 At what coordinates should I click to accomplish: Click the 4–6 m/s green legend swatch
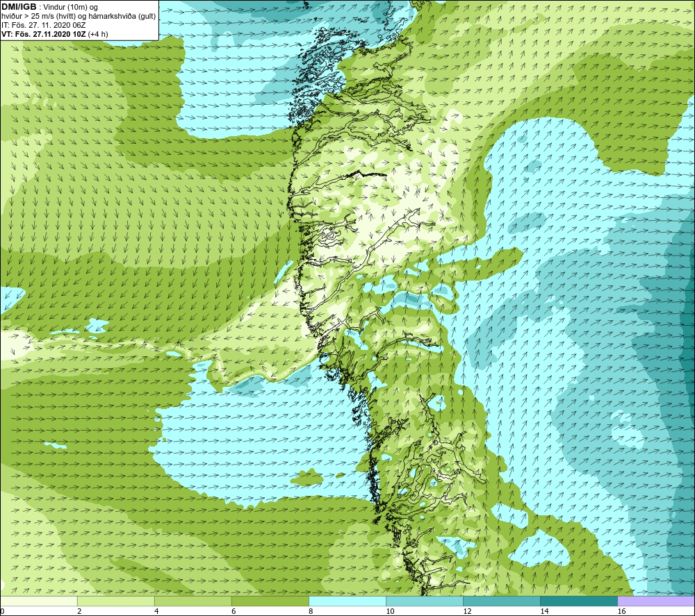193,601
